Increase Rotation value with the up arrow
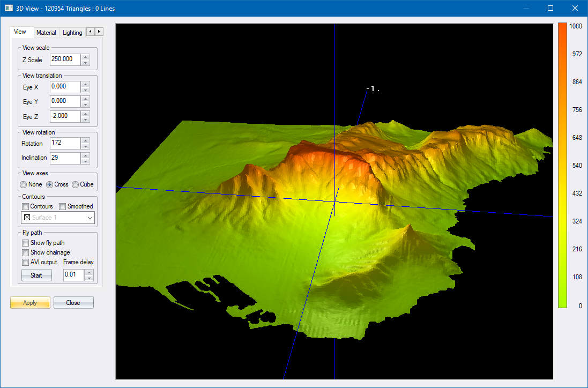This screenshot has height=388, width=588. pos(85,140)
